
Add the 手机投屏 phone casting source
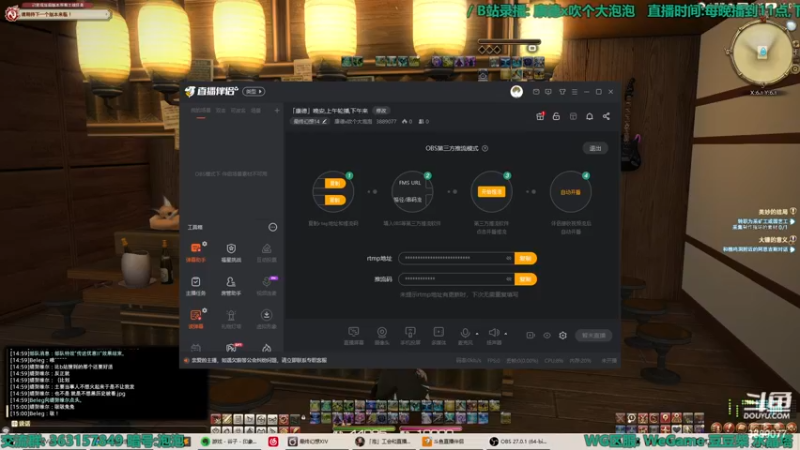410,336
